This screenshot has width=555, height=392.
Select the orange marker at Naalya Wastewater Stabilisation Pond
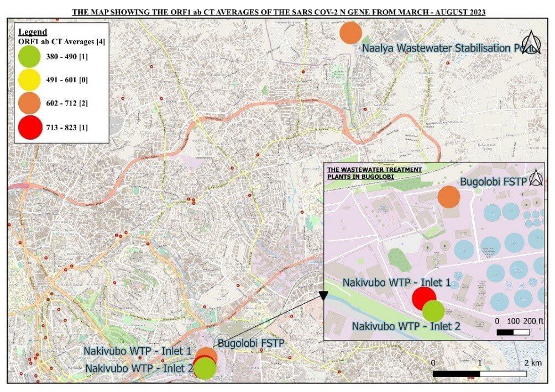point(350,33)
